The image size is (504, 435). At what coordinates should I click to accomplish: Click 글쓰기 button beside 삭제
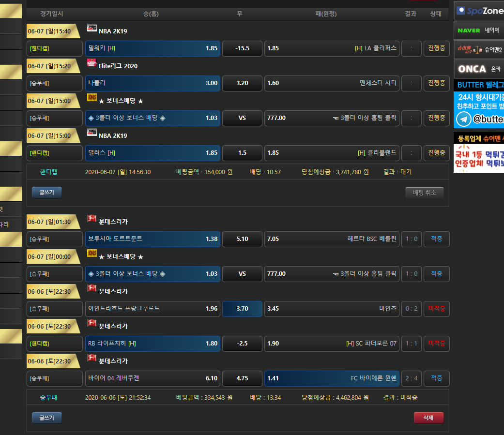[x=47, y=418]
